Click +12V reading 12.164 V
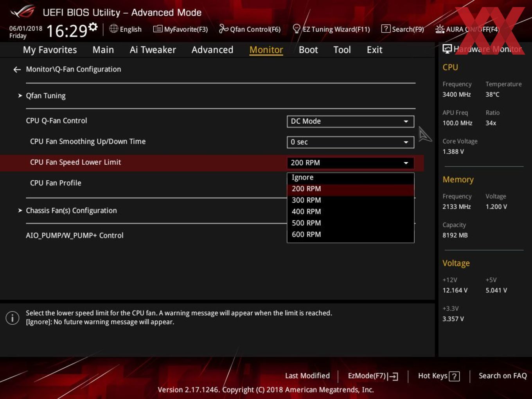This screenshot has height=399, width=532. point(455,291)
